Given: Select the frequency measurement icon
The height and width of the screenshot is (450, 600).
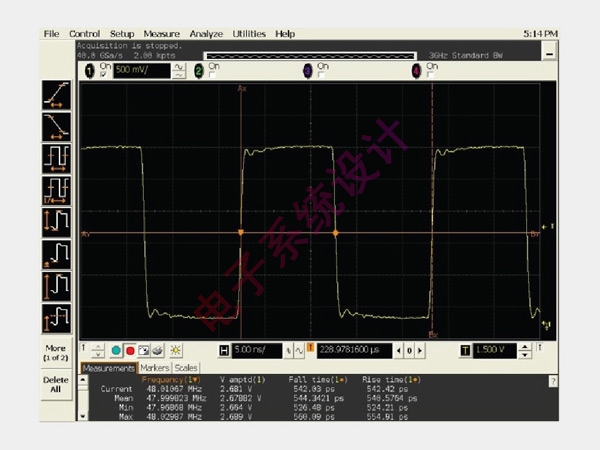Looking at the screenshot, I should click(56, 189).
